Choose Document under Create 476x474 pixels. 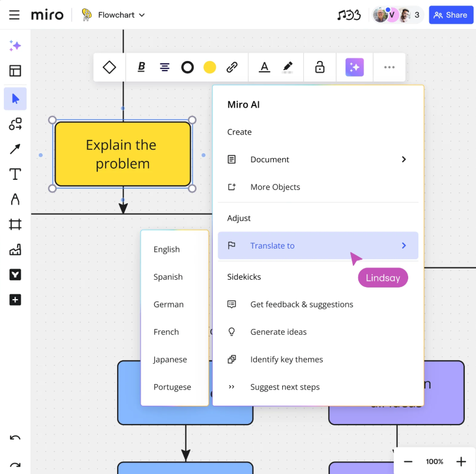click(318, 159)
